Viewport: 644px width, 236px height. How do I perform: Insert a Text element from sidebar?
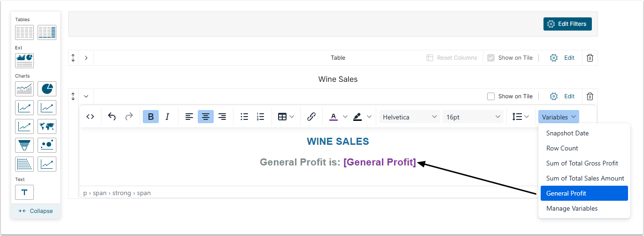click(x=24, y=192)
